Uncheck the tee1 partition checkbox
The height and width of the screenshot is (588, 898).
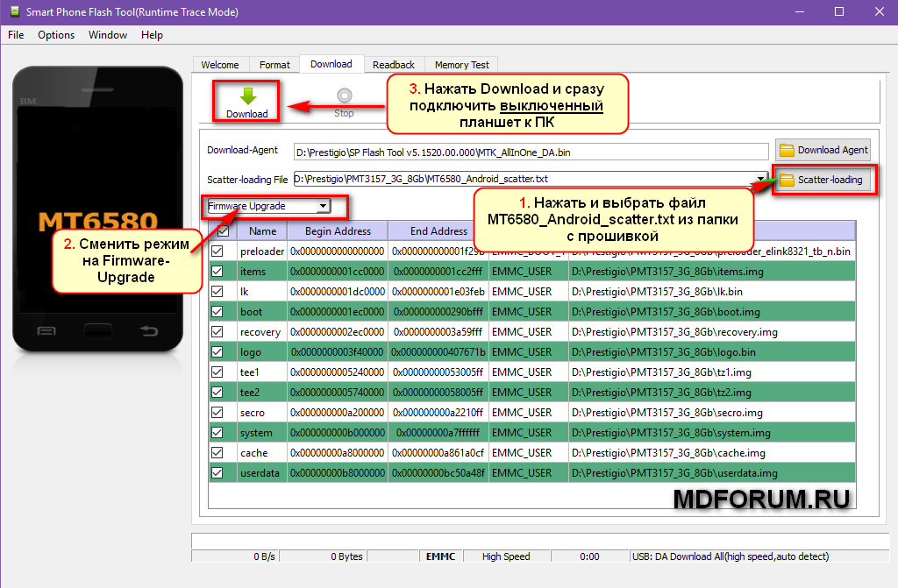(217, 372)
